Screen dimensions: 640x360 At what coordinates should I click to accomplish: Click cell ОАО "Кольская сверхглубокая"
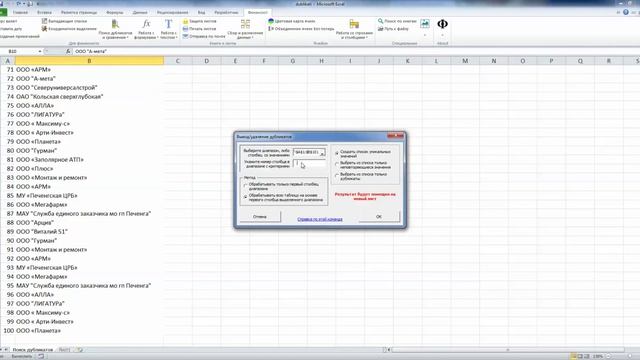[x=89, y=96]
